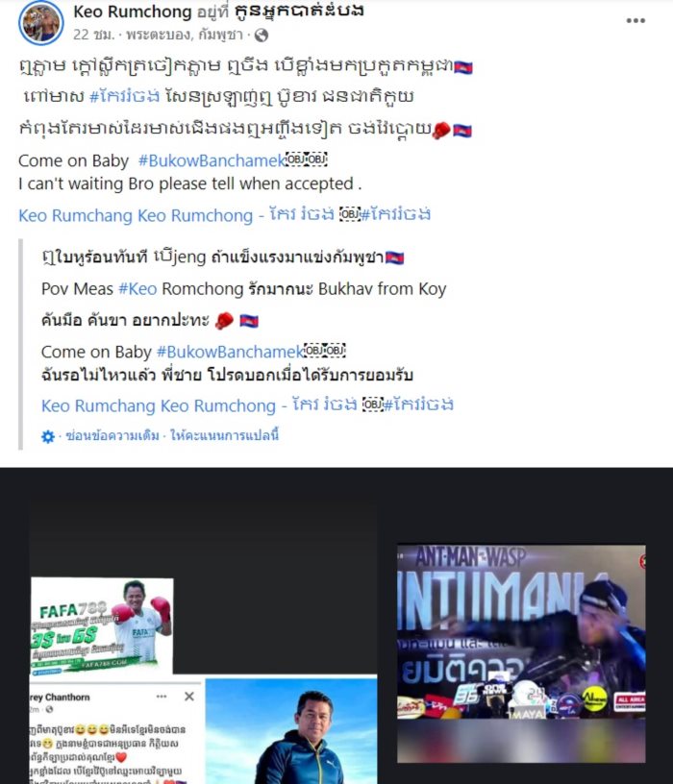
Task: Open the #BukowBanchamek hashtag in translated text
Action: click(230, 352)
